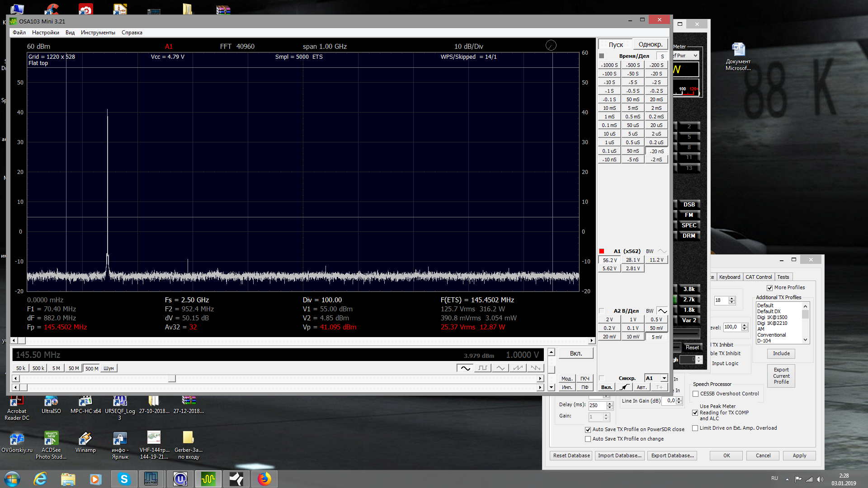Screen dimensions: 868x488
Task: Uncheck Auto Save TX Profile on PowerSDR close
Action: [x=588, y=430]
